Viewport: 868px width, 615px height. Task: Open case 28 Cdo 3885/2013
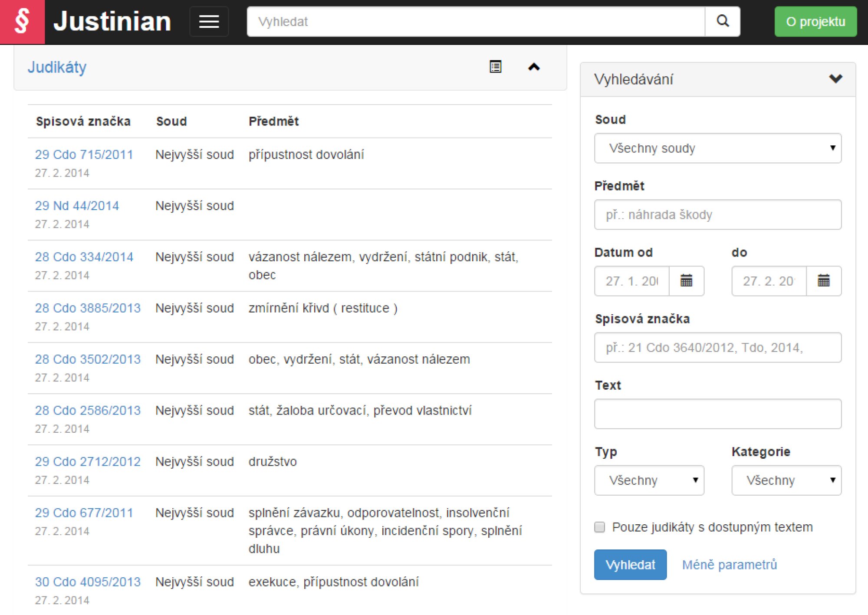[x=88, y=308]
